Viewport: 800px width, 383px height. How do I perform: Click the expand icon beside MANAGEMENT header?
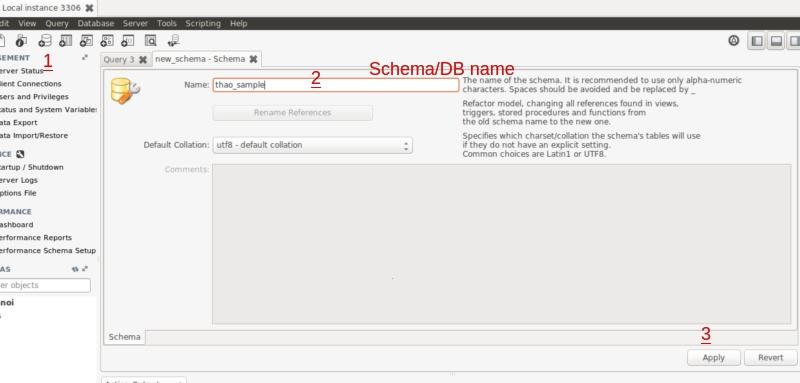(x=85, y=58)
